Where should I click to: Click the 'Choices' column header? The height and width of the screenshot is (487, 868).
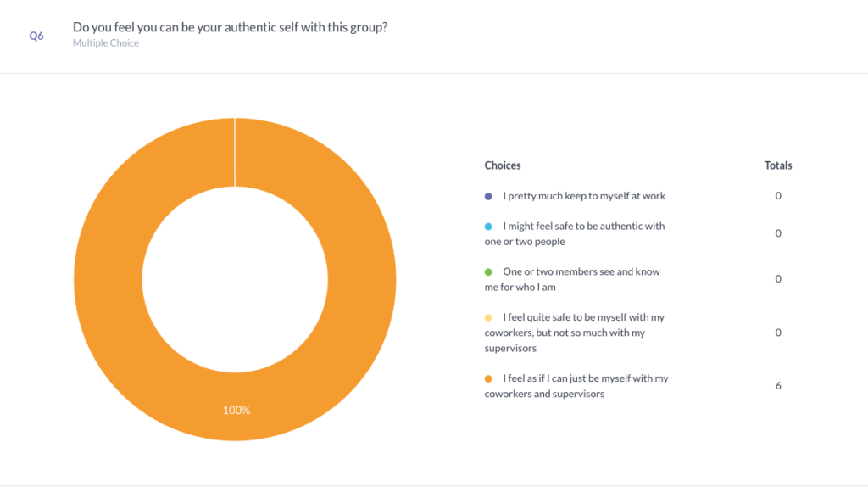503,165
